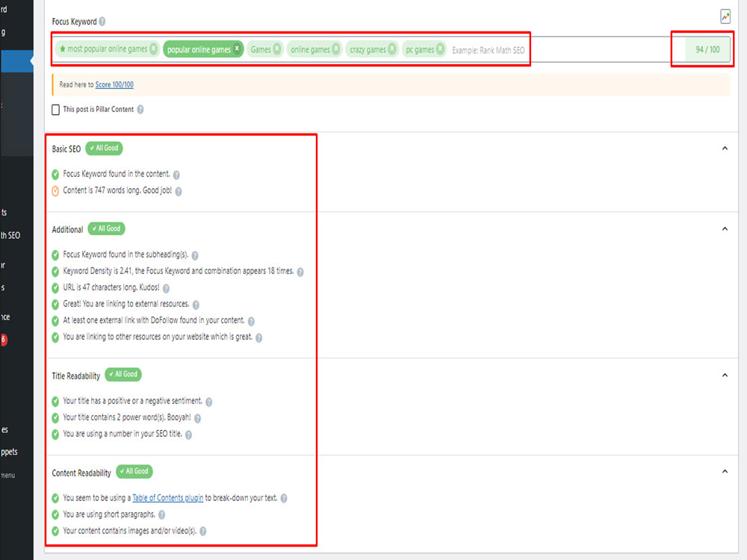Open the sidebar item with the red 6 badge
Image resolution: width=747 pixels, height=560 pixels.
pos(4,340)
